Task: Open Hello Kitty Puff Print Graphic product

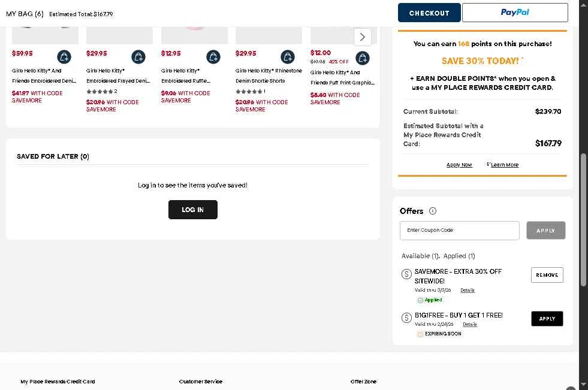Action: pyautogui.click(x=342, y=77)
